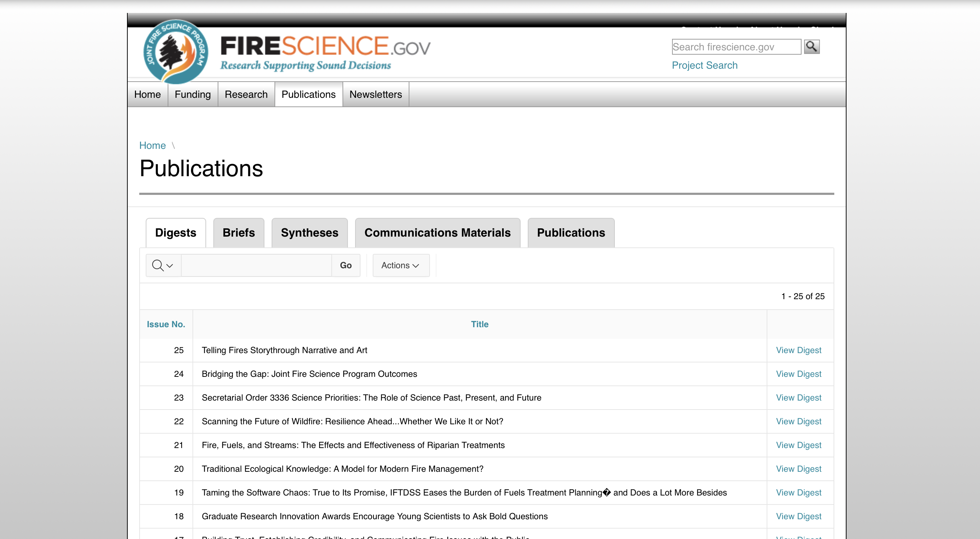The width and height of the screenshot is (980, 539).
Task: Open the Funding navigation menu item
Action: tap(192, 94)
